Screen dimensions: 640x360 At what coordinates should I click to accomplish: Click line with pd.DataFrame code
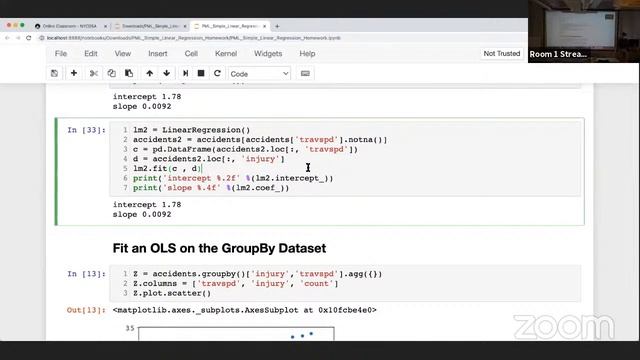(x=245, y=149)
